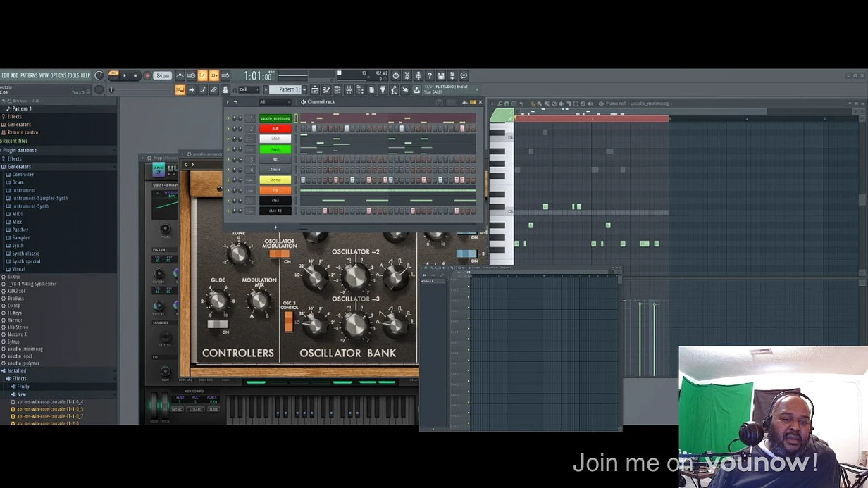Click the microphone recording icon
This screenshot has height=488, width=868.
[x=418, y=75]
